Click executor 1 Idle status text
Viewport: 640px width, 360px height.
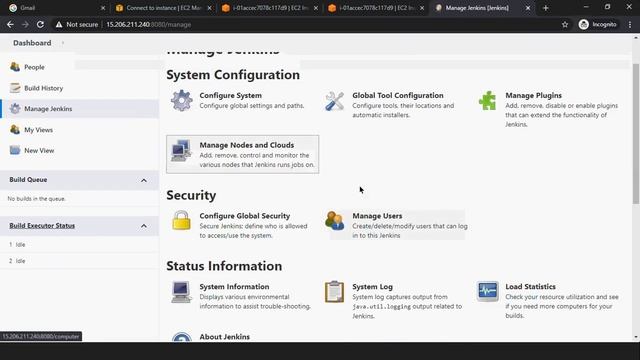(x=20, y=245)
